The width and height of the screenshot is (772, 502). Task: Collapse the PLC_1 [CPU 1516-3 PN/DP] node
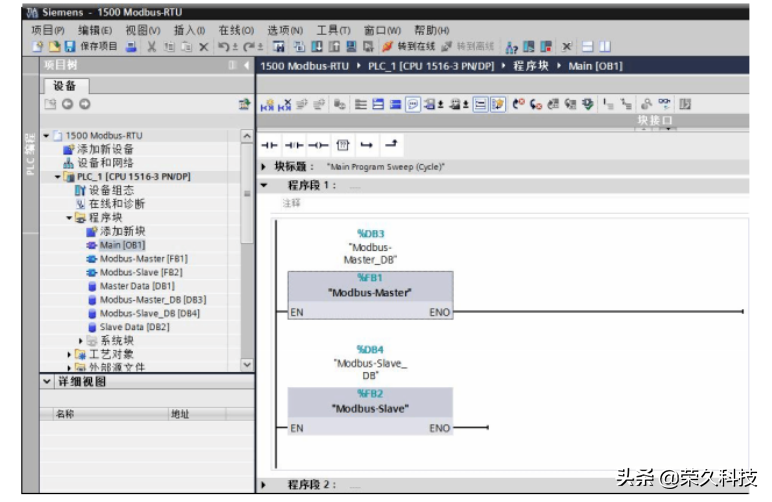(58, 177)
